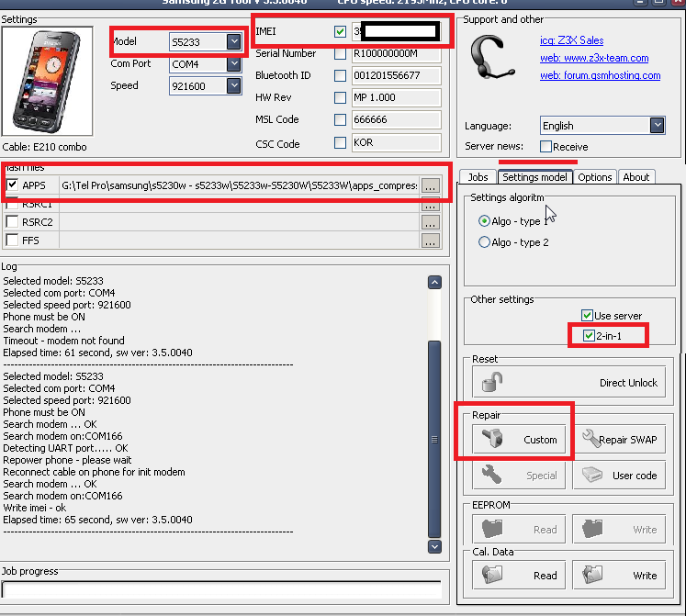Screen dimensions: 686x616
Task: Click the User code button
Action: [x=619, y=476]
